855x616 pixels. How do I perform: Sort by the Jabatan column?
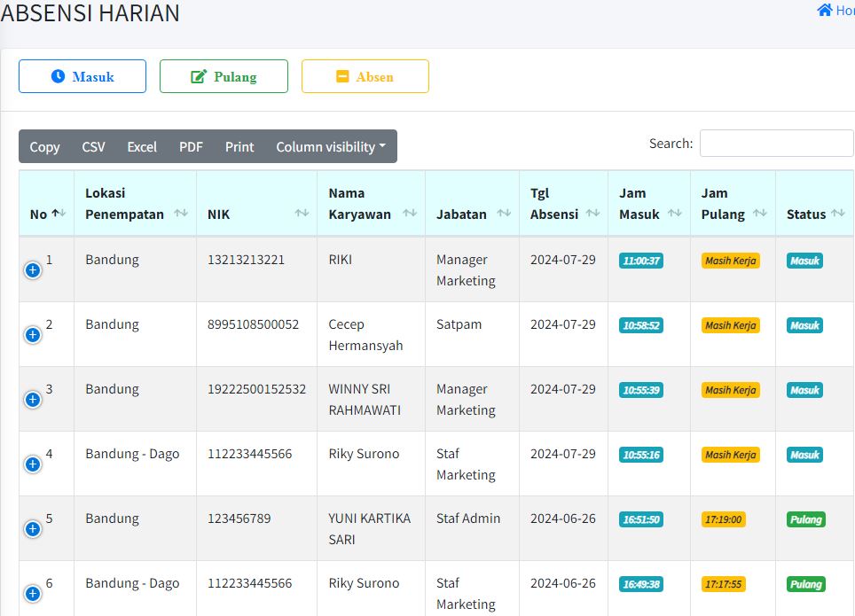[x=472, y=203]
